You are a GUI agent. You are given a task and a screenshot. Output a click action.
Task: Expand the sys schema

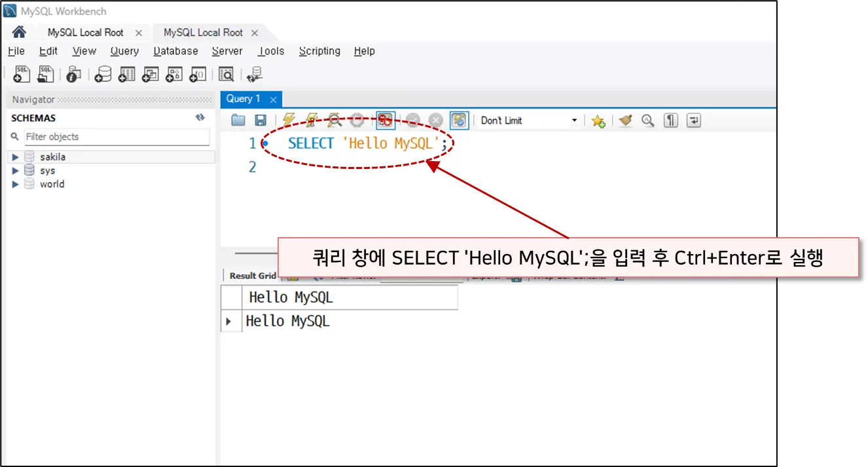click(x=15, y=171)
